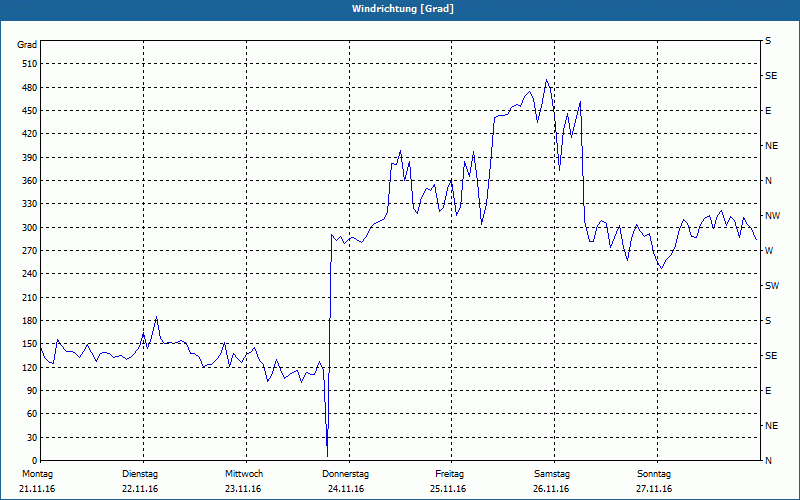
Task: Click the 'Dienstag' day label
Action: coord(140,474)
